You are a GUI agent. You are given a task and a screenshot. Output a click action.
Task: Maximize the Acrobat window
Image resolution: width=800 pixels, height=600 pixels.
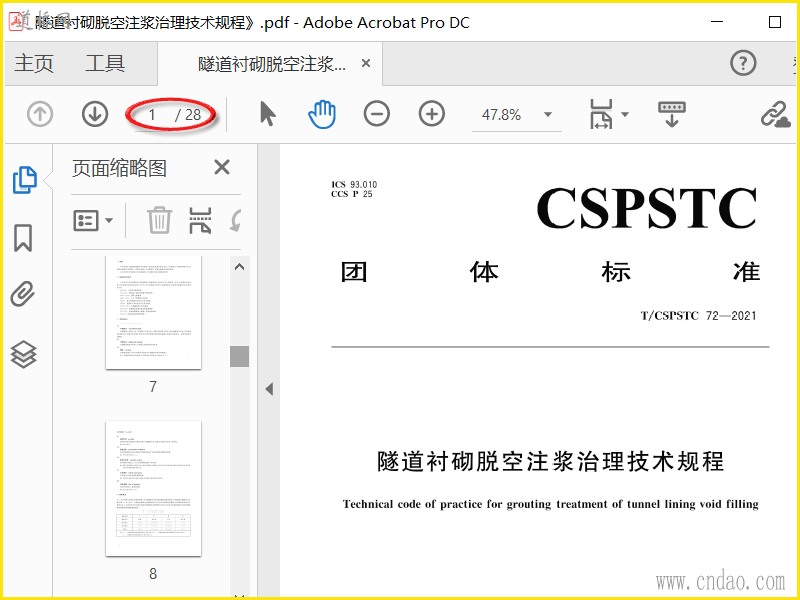tap(774, 22)
